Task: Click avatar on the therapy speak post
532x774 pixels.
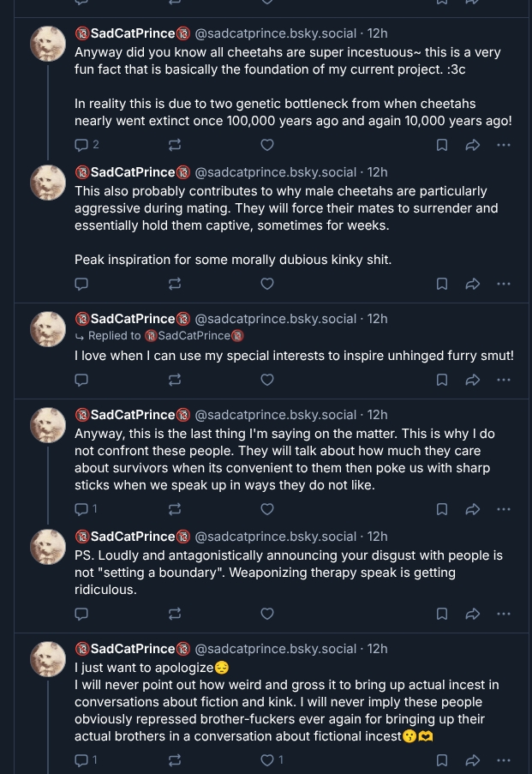Action: click(x=48, y=547)
